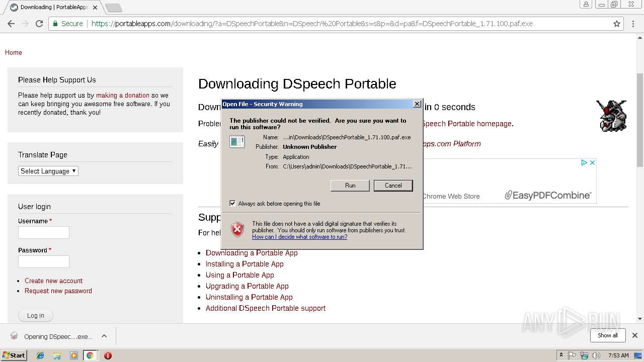Open Installing a Portable App link
This screenshot has width=644, height=362.
coord(245,264)
